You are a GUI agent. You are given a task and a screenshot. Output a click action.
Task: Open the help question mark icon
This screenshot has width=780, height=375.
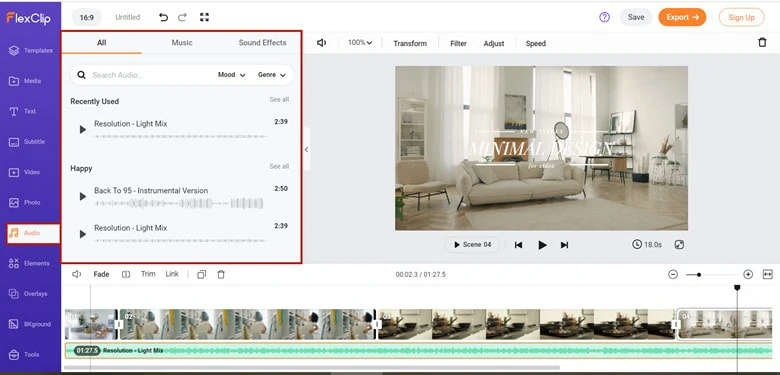pos(604,17)
